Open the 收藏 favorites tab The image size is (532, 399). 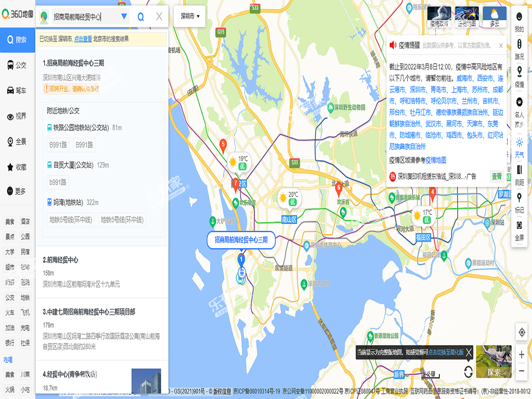[x=18, y=167]
